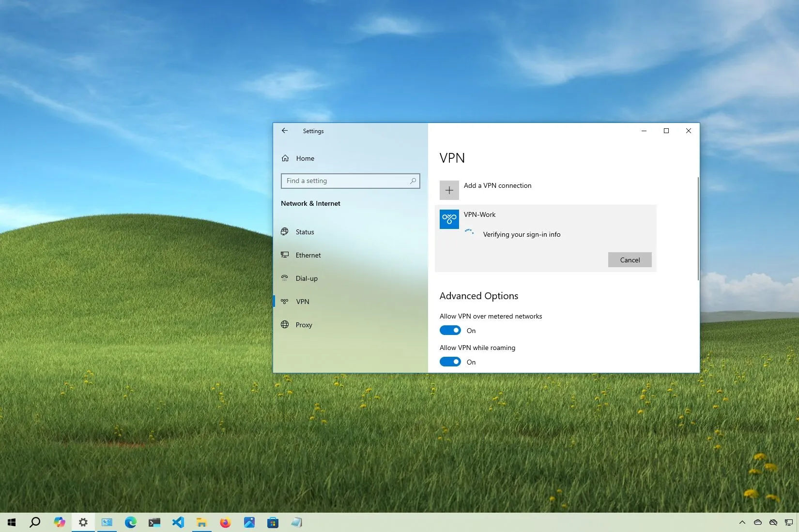
Task: Expand hidden icons in the system tray
Action: click(x=742, y=522)
